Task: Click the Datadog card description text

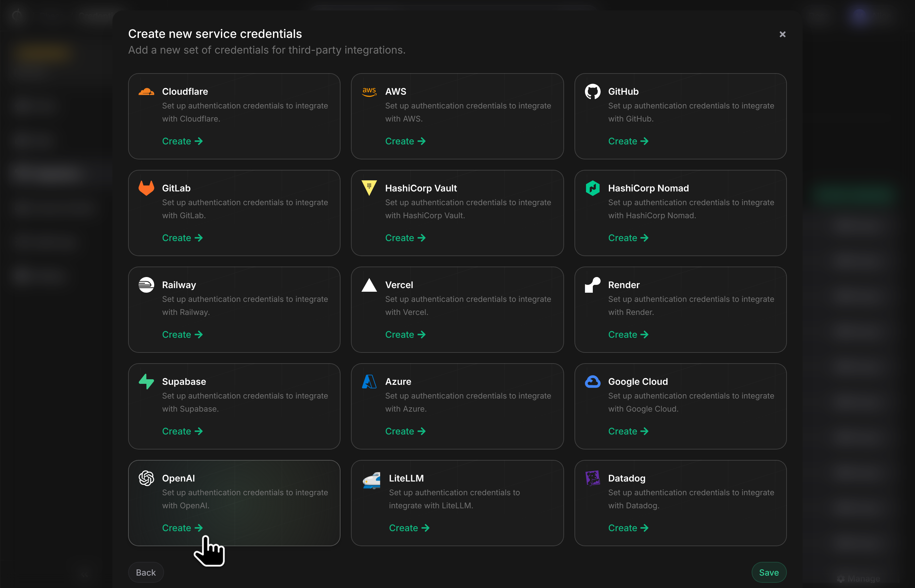Action: [691, 499]
